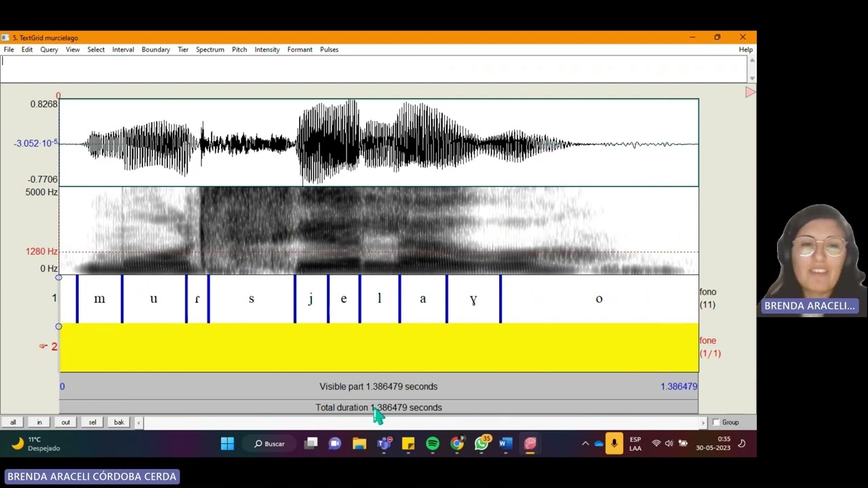
Task: Show hidden system tray icons
Action: pyautogui.click(x=585, y=444)
